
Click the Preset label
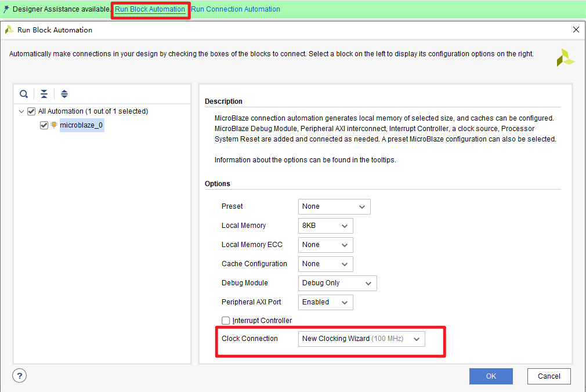tap(232, 206)
